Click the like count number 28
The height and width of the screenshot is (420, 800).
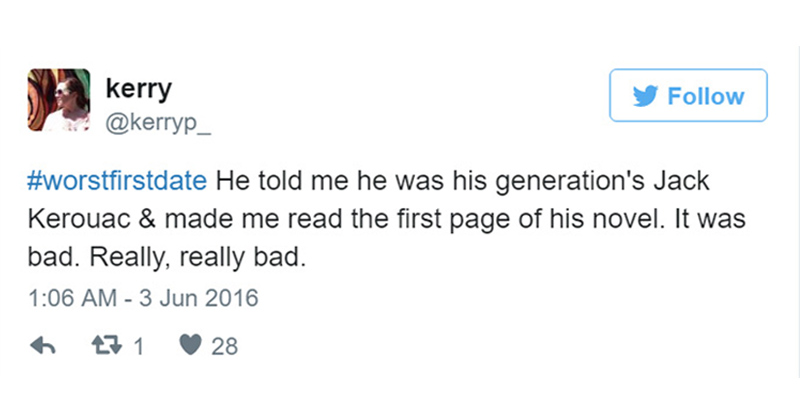click(x=225, y=346)
